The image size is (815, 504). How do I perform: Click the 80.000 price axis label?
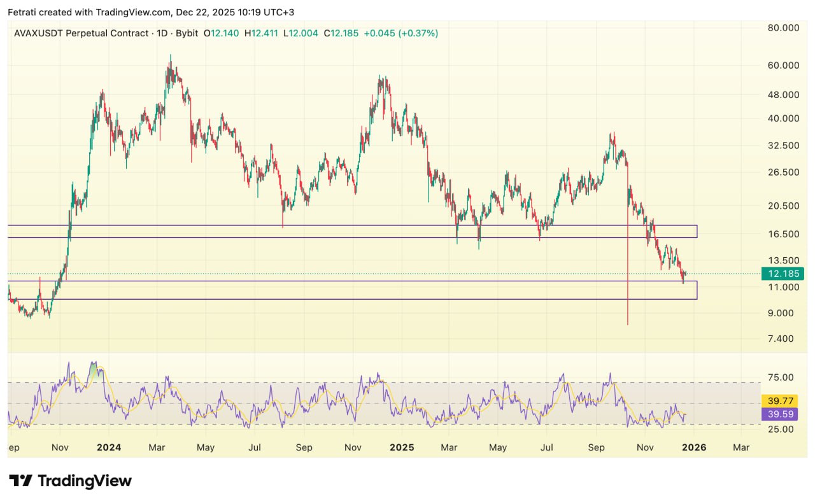[x=783, y=28]
